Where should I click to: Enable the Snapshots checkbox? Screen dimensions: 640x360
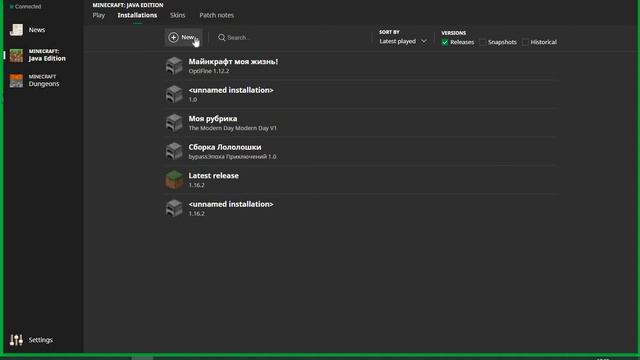coord(482,42)
